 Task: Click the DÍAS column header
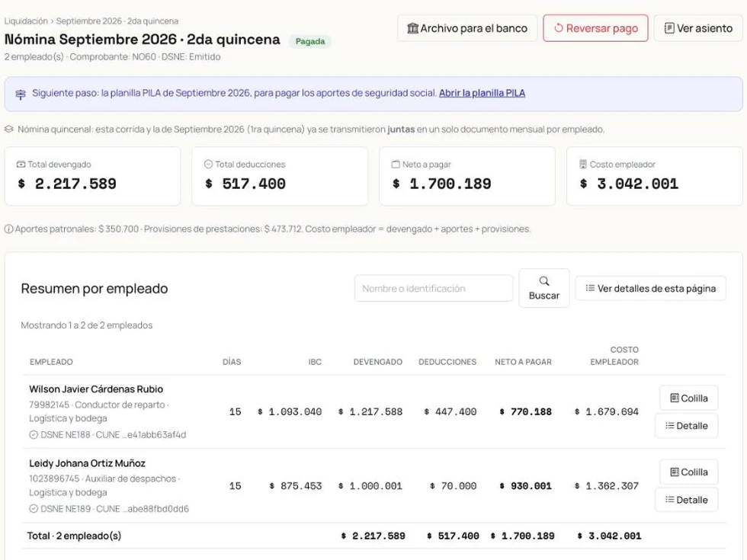click(232, 362)
